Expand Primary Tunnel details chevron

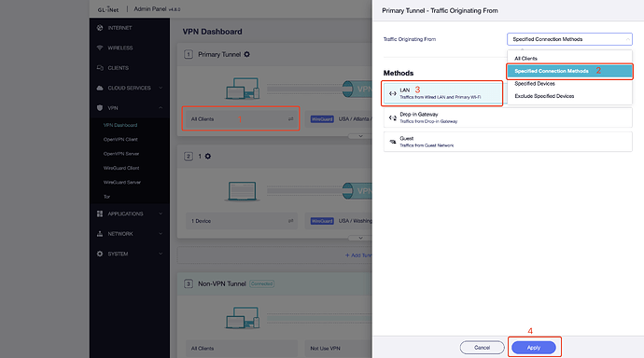(360, 136)
